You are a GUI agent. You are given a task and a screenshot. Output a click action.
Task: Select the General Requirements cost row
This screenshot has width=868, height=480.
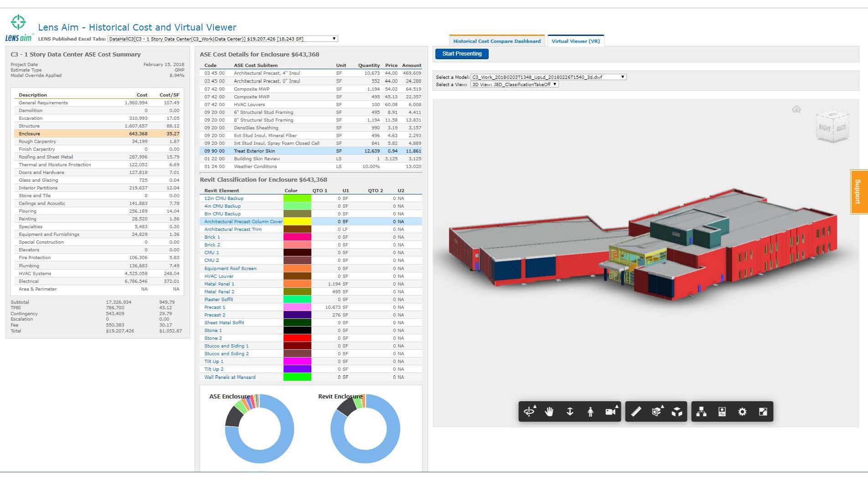click(98, 103)
